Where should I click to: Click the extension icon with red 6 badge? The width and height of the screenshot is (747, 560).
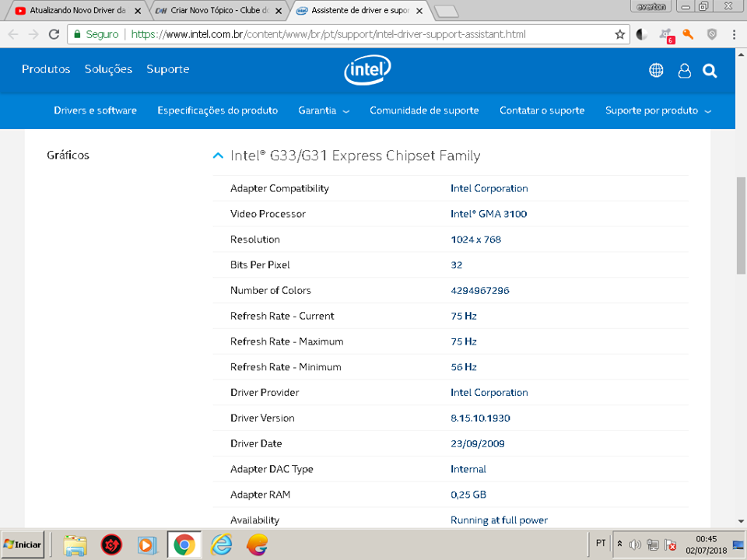(667, 36)
